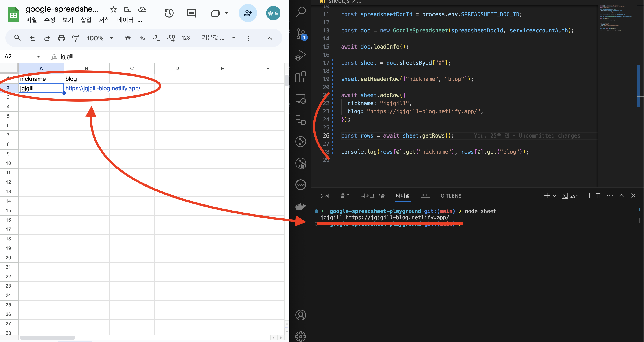Viewport: 644px width, 342px height.
Task: Switch to the 디버그 콘솔 tab
Action: [372, 196]
